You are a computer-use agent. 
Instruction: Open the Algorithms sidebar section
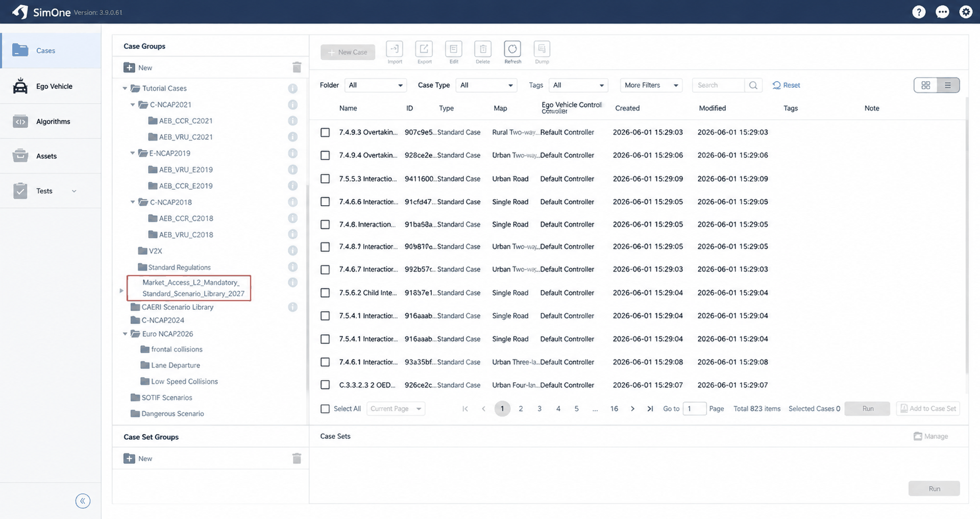(51, 121)
